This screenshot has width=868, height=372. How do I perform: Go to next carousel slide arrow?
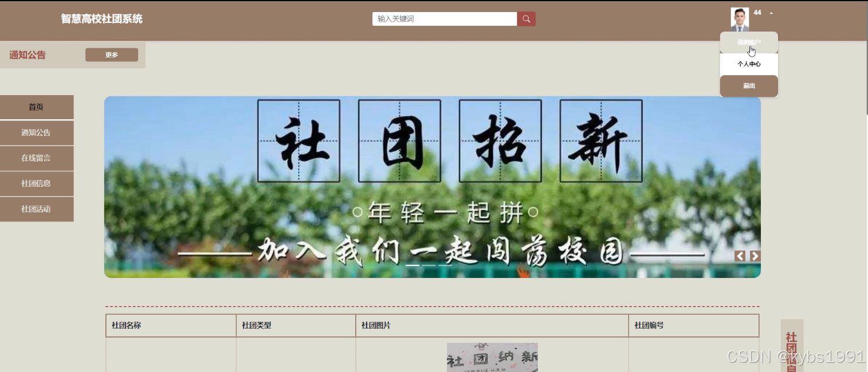pyautogui.click(x=755, y=256)
